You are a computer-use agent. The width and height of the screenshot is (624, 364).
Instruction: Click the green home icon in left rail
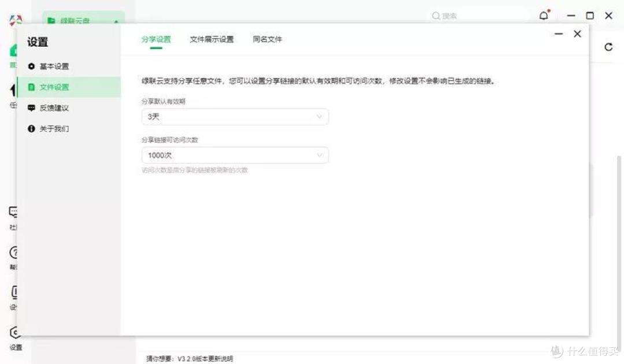coord(13,50)
